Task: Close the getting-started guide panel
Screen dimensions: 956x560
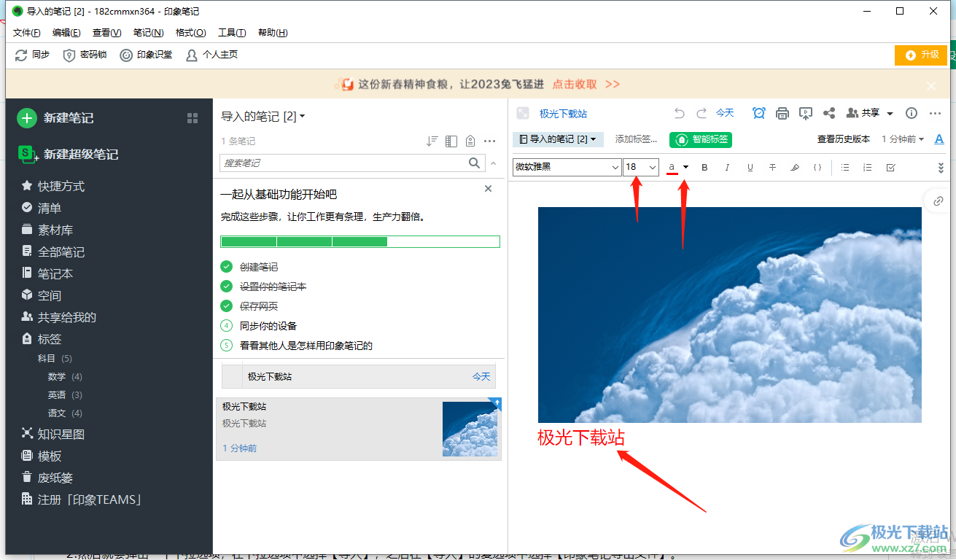Action: click(489, 189)
